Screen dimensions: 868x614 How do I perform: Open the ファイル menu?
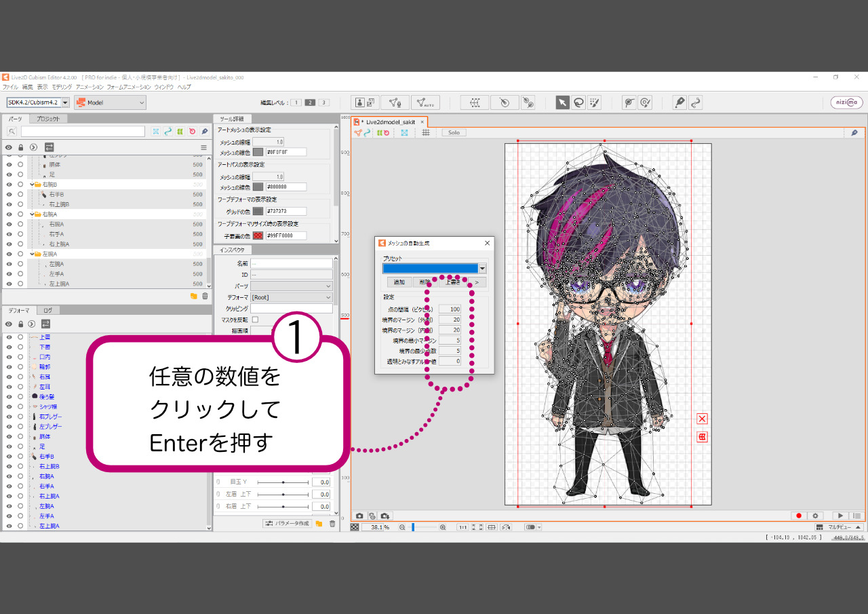pos(10,87)
